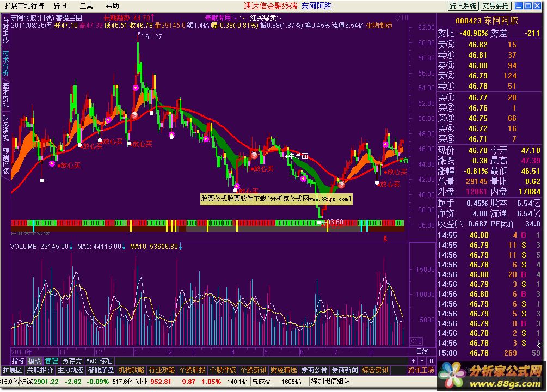This screenshot has height=392, width=547.
Task: Click the VOLUME value arrow indicator
Action: 71,247
